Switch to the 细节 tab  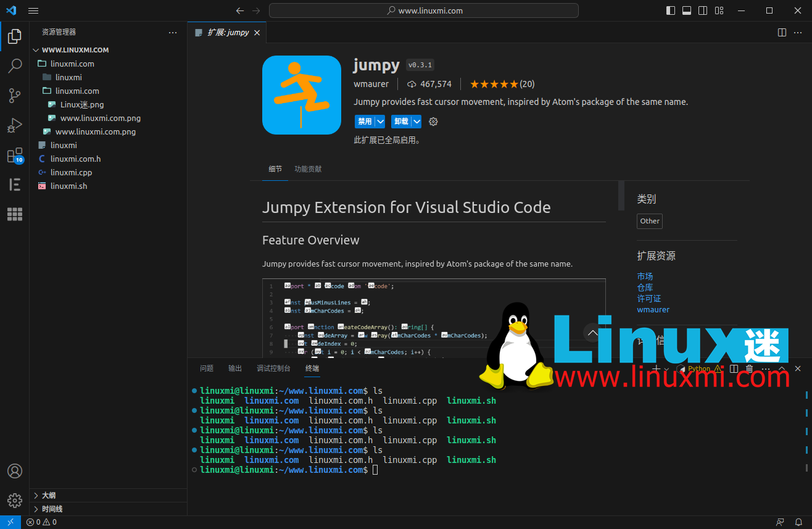point(275,169)
